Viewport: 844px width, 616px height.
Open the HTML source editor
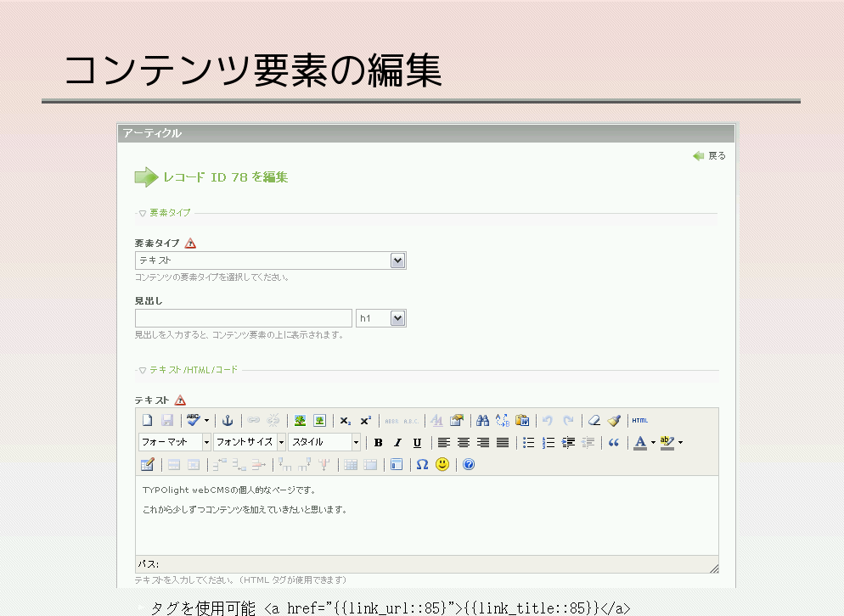click(639, 420)
